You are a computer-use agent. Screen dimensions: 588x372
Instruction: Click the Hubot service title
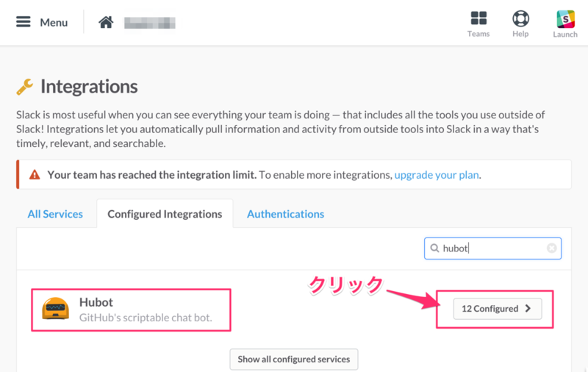[96, 302]
